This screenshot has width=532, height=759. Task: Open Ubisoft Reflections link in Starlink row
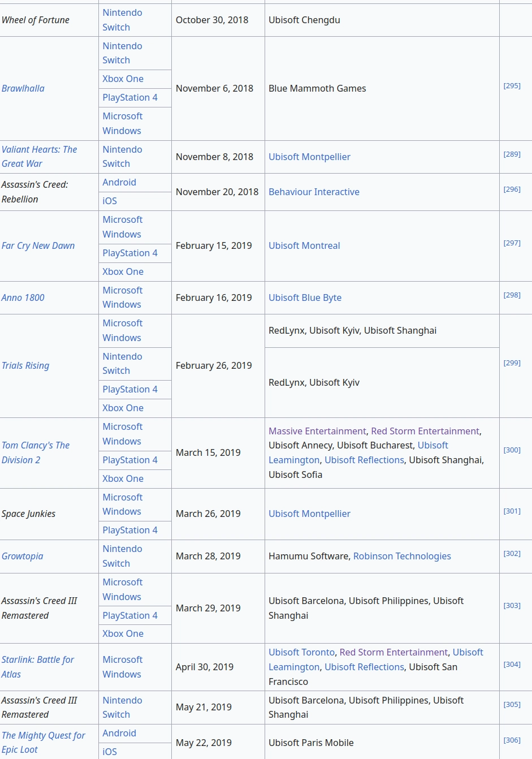point(364,667)
